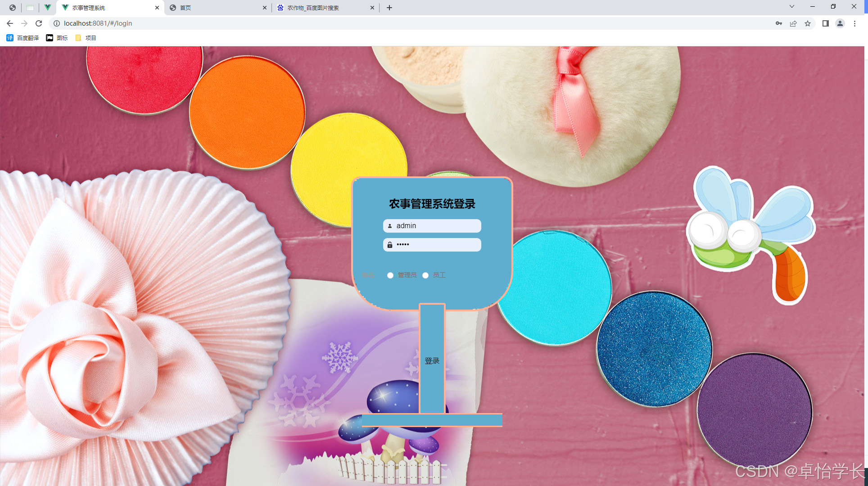Image resolution: width=868 pixels, height=486 pixels.
Task: Bookmark this page with star icon
Action: coord(808,23)
